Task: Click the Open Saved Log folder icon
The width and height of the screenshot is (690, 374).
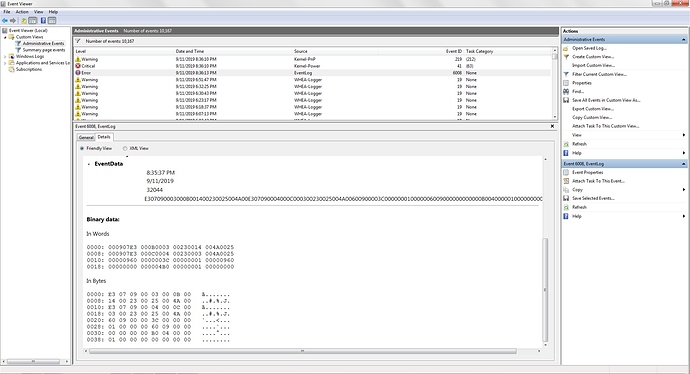Action: [566, 48]
